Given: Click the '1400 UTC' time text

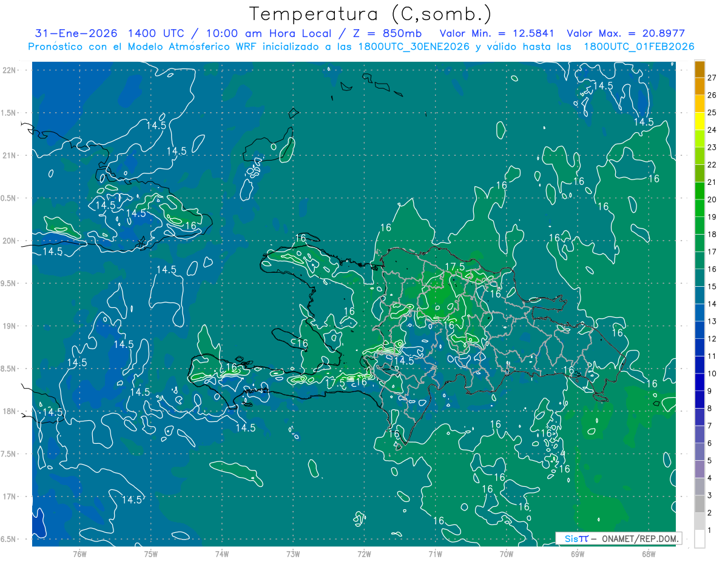Looking at the screenshot, I should [155, 33].
